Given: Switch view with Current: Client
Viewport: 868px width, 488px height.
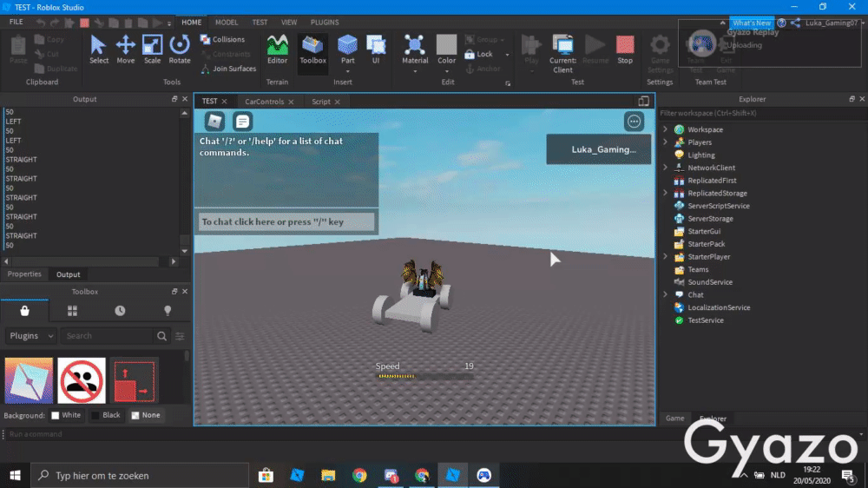Looking at the screenshot, I should pos(562,54).
